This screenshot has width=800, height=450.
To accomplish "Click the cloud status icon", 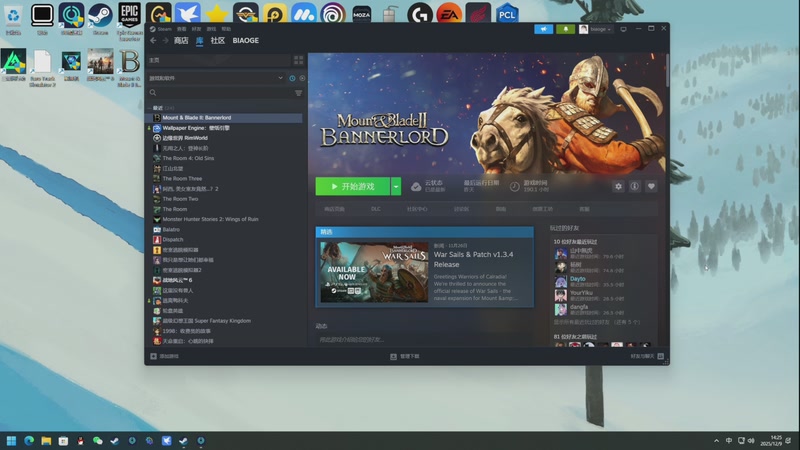I will 416,187.
